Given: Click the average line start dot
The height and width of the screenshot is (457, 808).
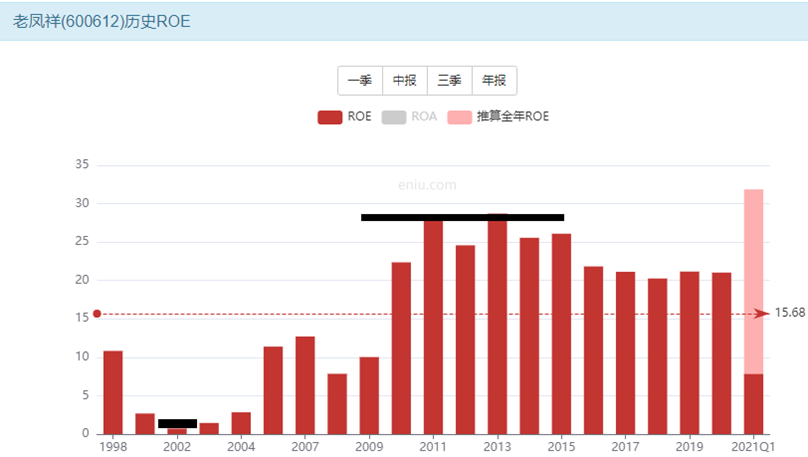Looking at the screenshot, I should pos(97,314).
